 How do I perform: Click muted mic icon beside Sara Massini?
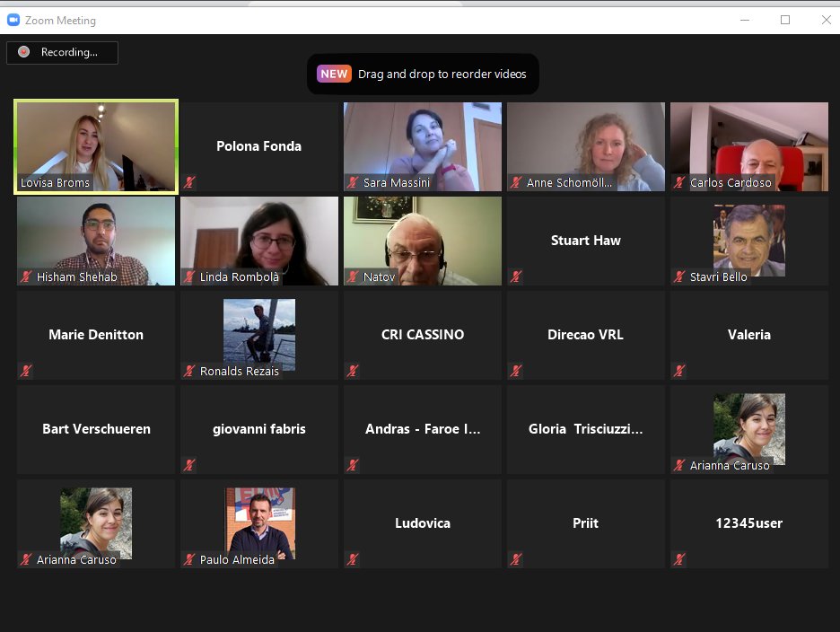[353, 182]
